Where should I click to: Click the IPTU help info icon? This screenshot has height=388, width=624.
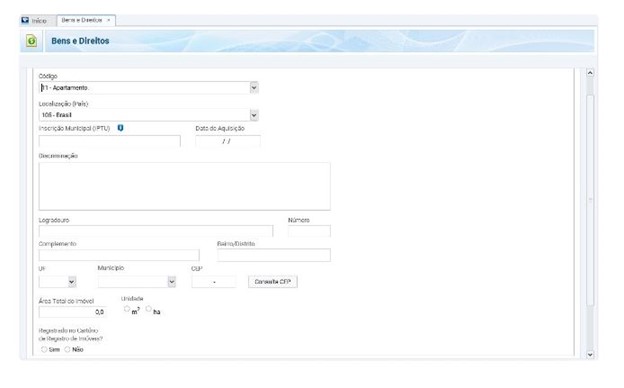[120, 128]
